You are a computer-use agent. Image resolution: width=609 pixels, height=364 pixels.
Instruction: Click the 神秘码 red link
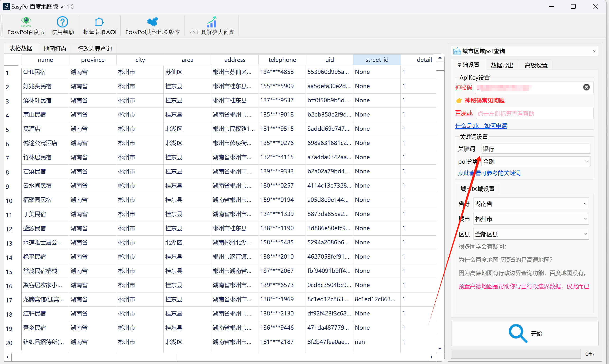464,87
